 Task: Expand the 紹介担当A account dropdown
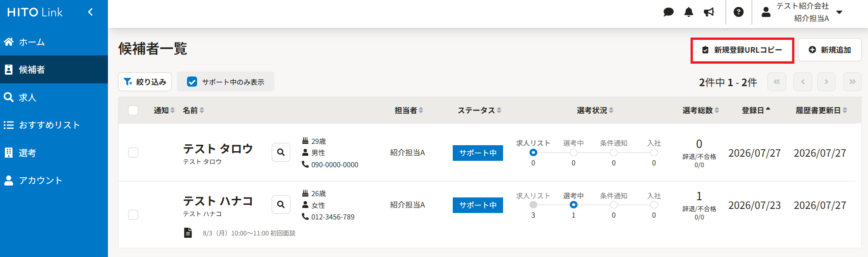840,12
